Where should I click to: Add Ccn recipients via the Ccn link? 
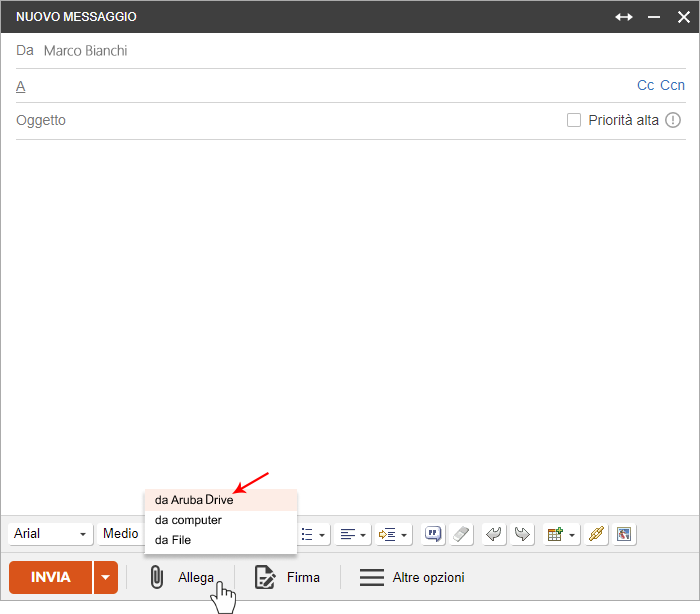point(672,85)
